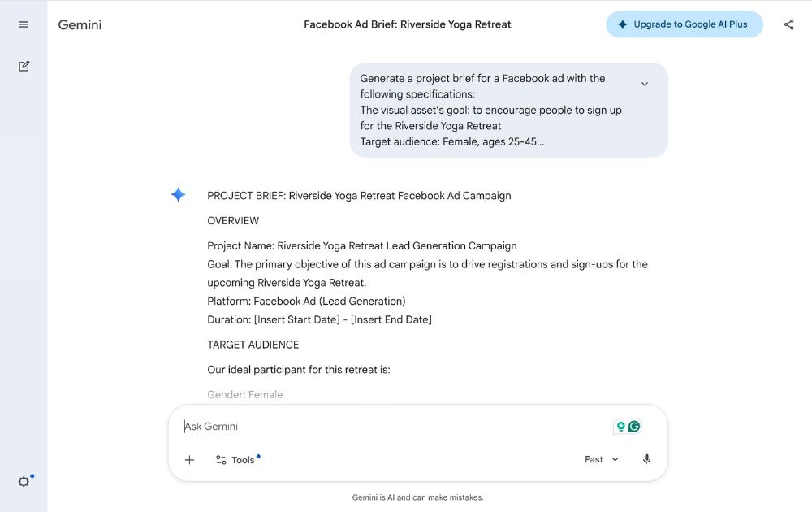Click the Gemini can make mistakes disclaimer text
The height and width of the screenshot is (512, 812).
pos(417,497)
